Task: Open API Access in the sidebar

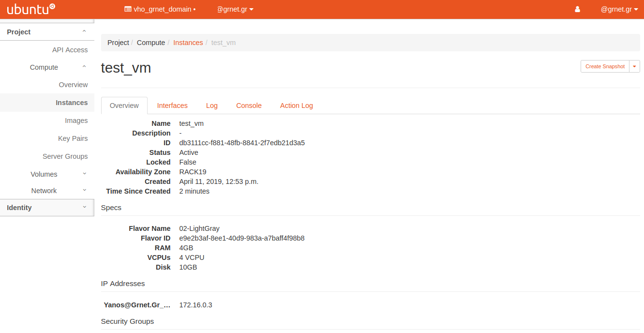Action: tap(70, 50)
